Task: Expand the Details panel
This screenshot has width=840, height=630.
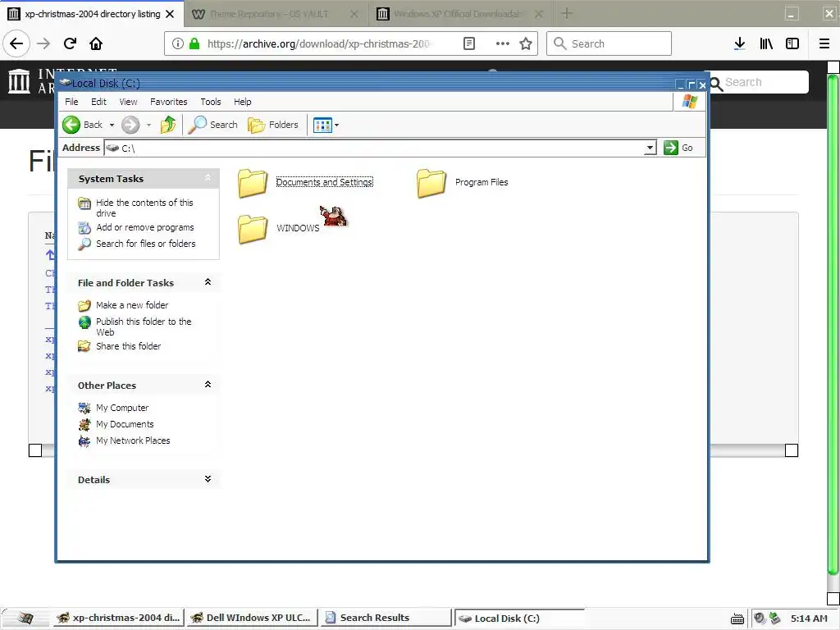Action: (x=208, y=479)
